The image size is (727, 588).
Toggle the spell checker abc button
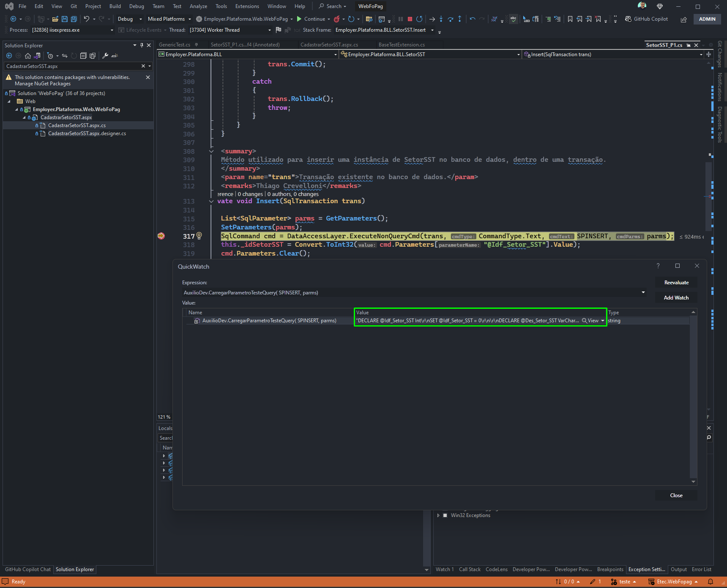[x=513, y=19]
